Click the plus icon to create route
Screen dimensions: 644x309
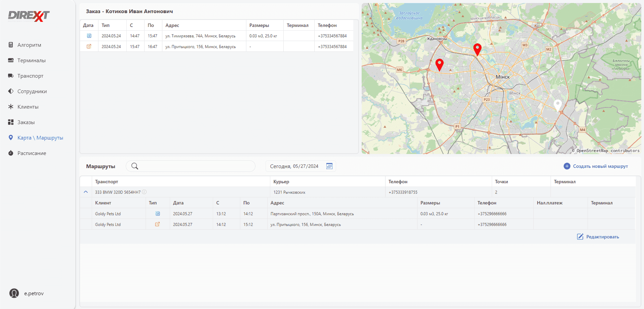tap(567, 166)
